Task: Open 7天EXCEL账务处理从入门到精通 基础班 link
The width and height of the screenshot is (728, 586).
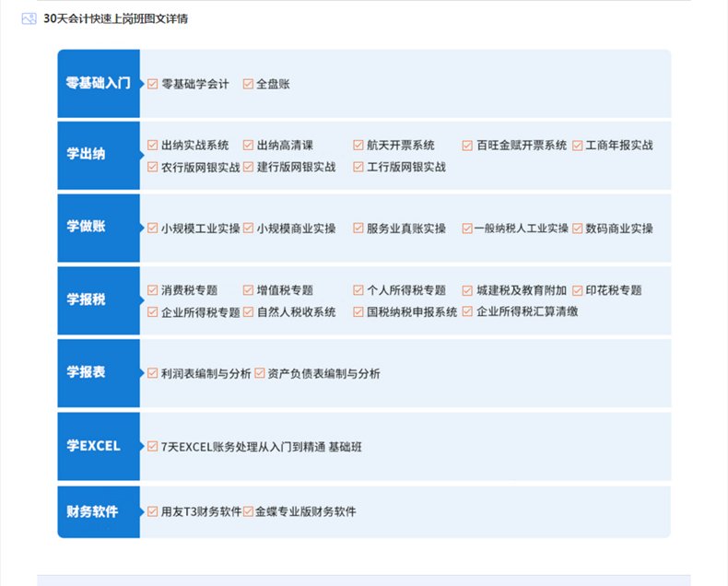Action: pos(261,447)
